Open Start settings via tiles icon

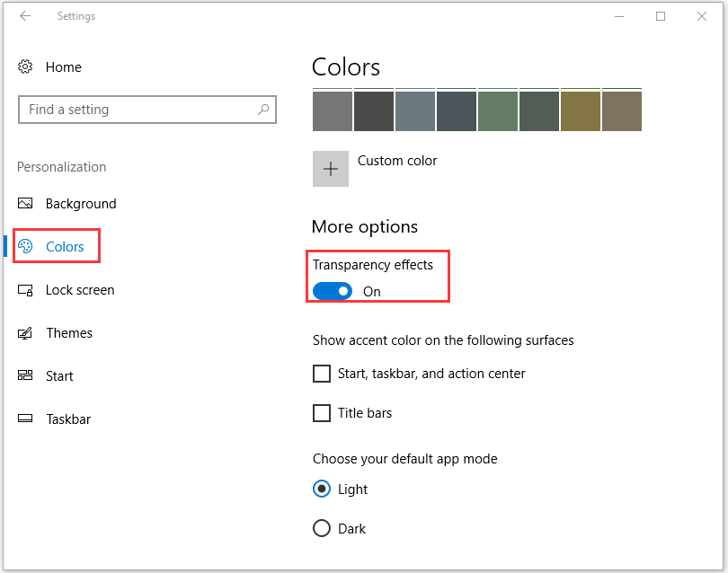coord(25,375)
